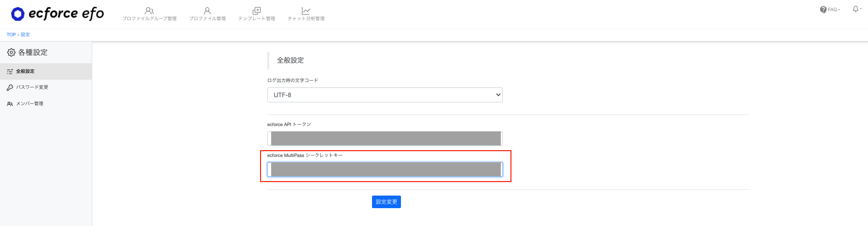Open the notification bell icon
This screenshot has width=868, height=226.
(855, 9)
